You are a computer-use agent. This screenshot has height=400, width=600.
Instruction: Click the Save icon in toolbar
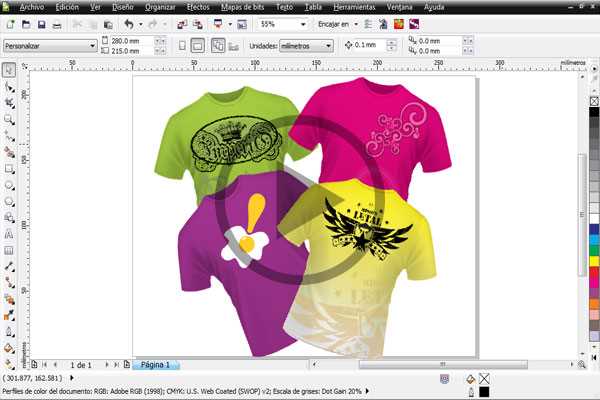41,23
